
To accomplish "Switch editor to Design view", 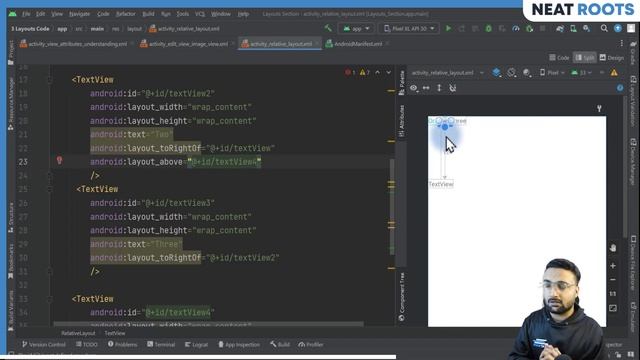I will pyautogui.click(x=611, y=58).
